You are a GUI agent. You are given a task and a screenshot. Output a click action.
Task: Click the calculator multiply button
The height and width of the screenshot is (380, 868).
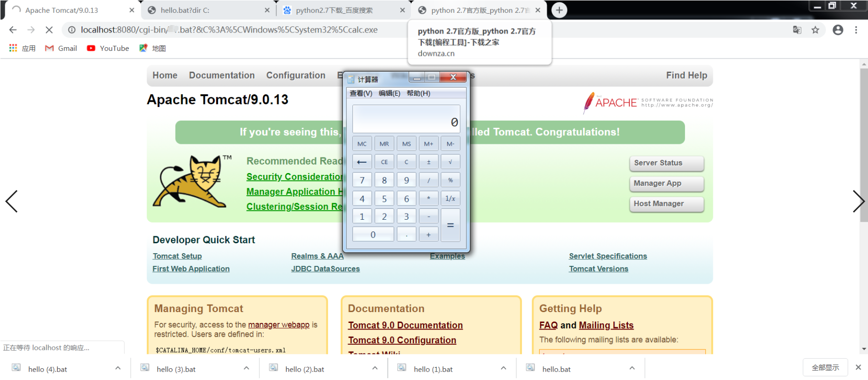coord(428,198)
